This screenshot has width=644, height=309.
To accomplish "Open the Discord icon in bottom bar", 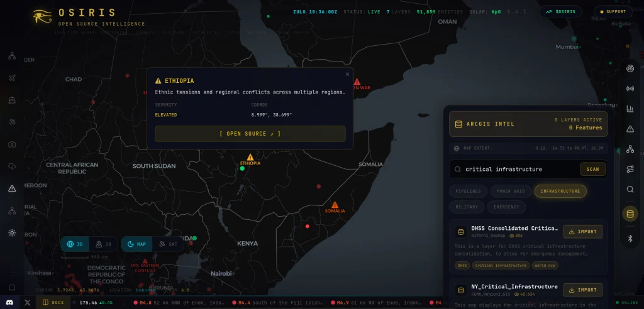I will pos(9,303).
